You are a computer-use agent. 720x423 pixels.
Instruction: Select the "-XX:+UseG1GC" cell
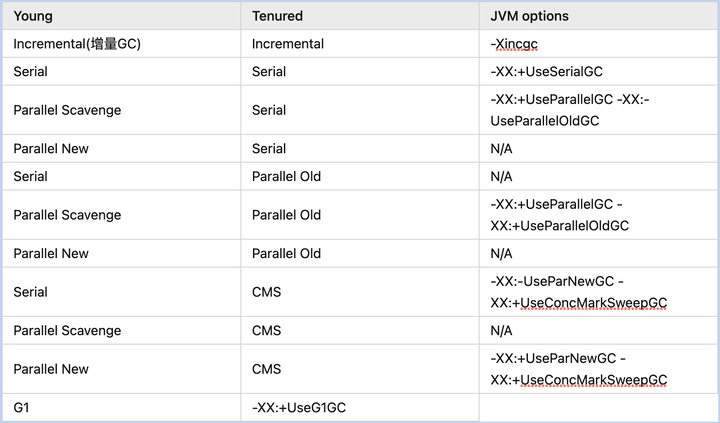298,408
